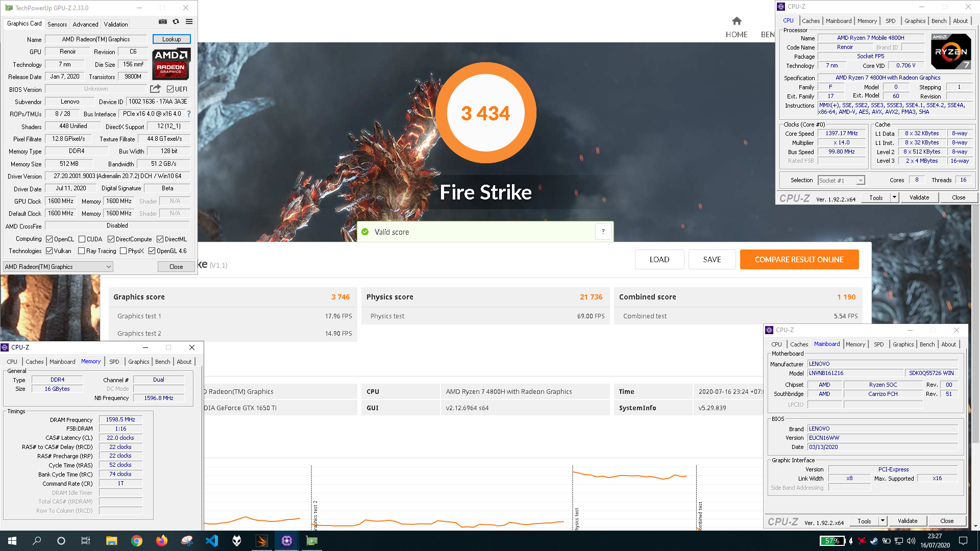Toggle OpenCL checkbox

click(50, 239)
